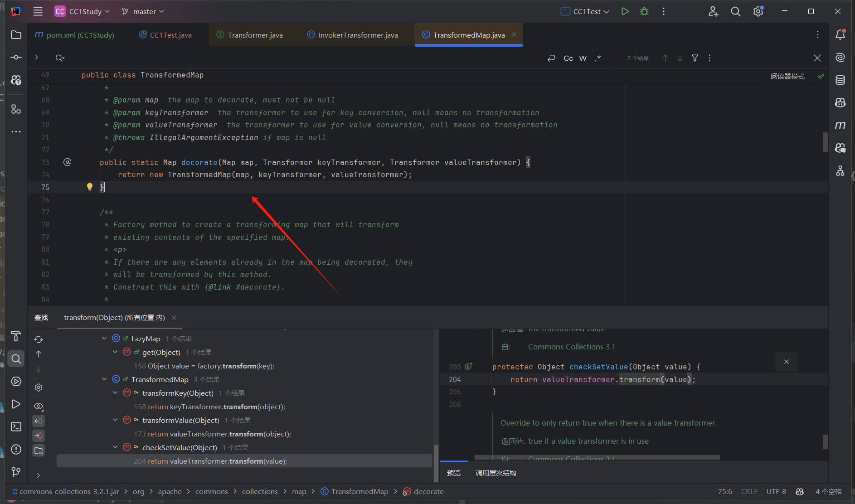Open 调用层次结构 tab in preview
Screen dimensions: 855x504
coord(496,473)
